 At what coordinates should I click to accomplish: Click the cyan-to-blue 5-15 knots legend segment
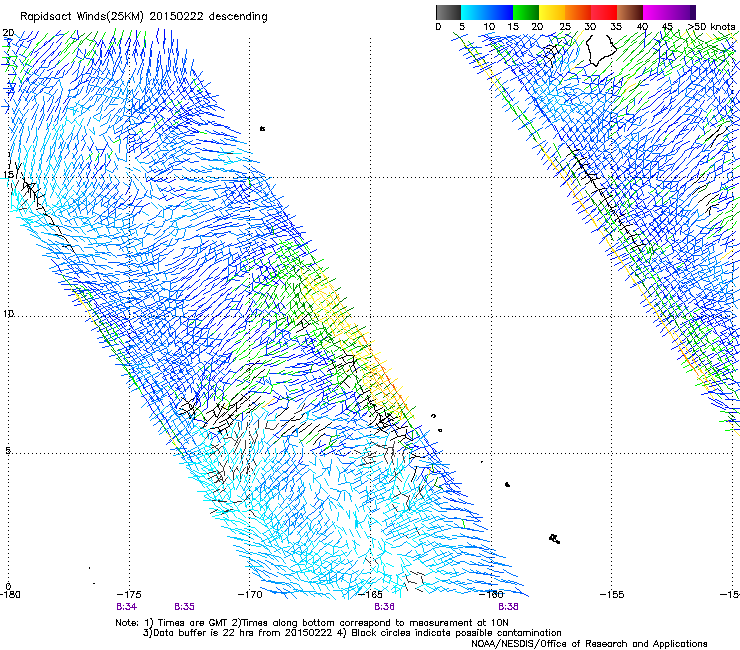pos(487,12)
